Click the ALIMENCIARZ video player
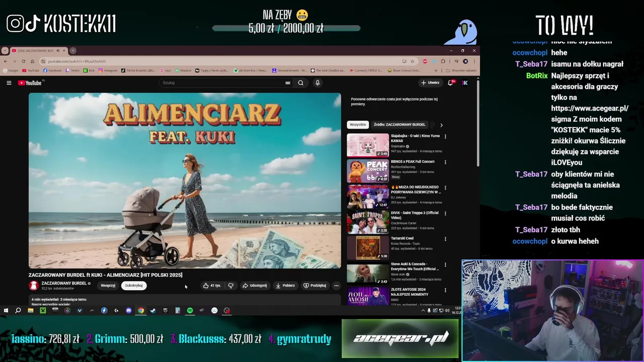This screenshot has height=362, width=644. click(x=185, y=181)
